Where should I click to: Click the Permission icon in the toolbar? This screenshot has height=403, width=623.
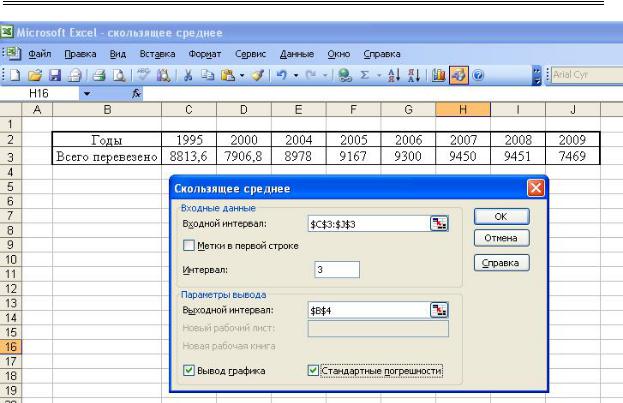tap(74, 75)
